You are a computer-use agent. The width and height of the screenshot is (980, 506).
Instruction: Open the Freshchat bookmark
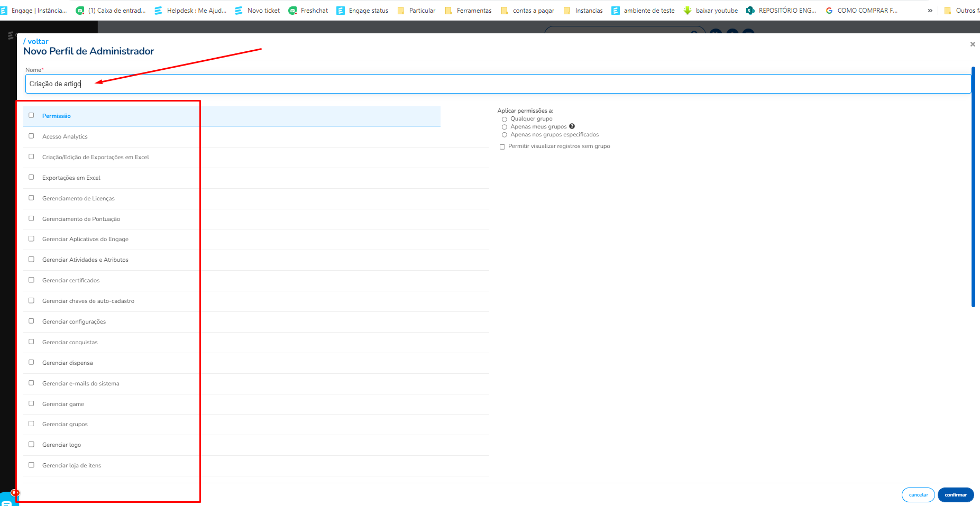(x=308, y=11)
